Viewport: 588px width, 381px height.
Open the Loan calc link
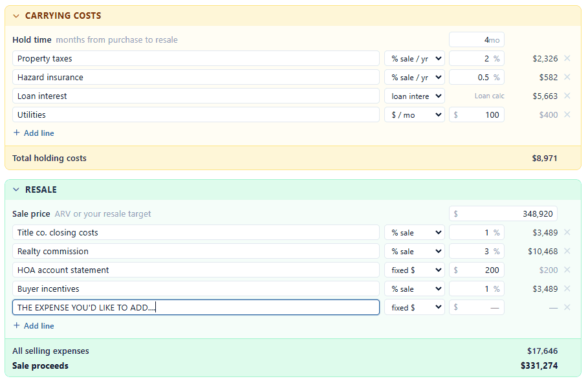[x=490, y=96]
